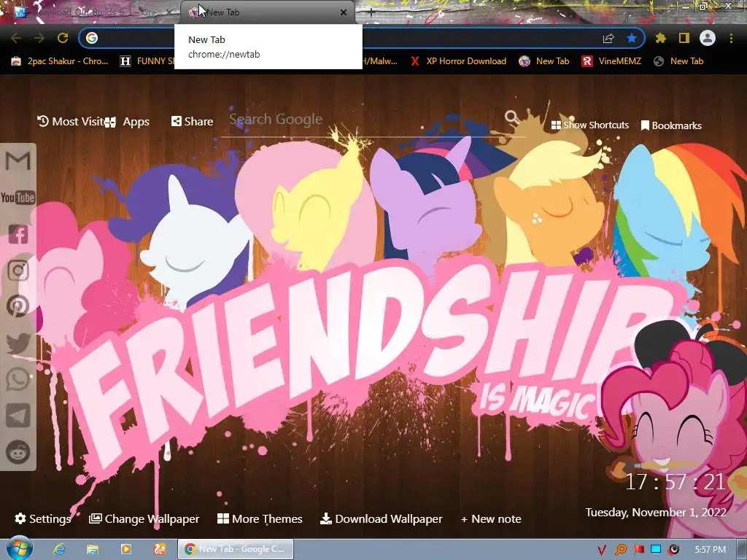Open the New Tab bookmark with globe icon

(x=678, y=61)
